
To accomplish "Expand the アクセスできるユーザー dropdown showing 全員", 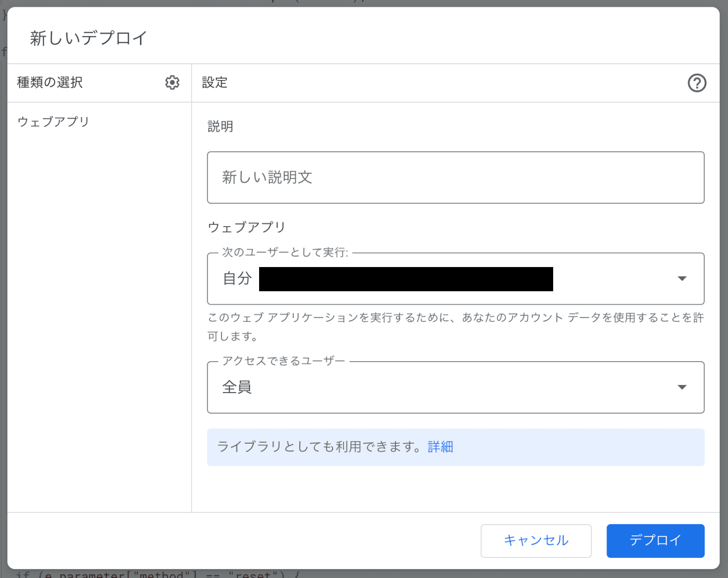I will point(455,387).
